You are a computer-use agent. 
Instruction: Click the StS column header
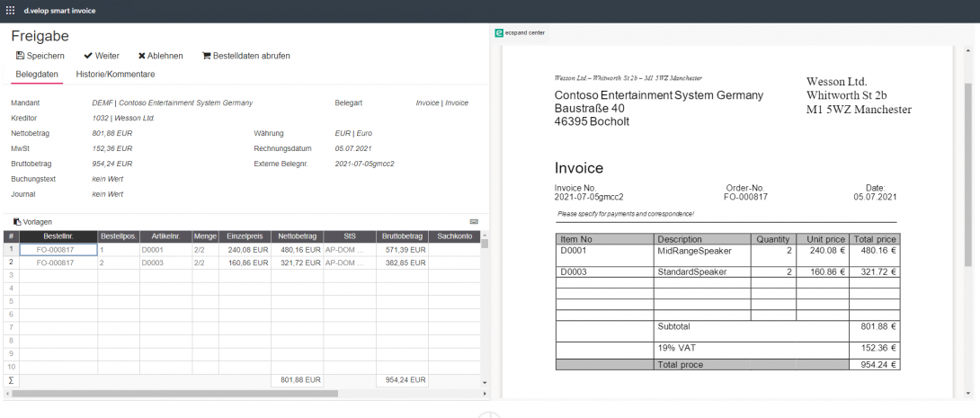tap(350, 236)
